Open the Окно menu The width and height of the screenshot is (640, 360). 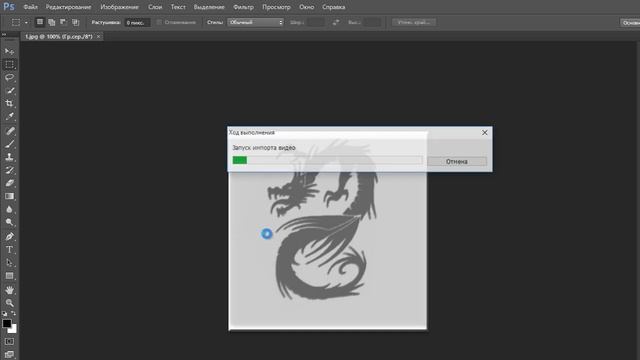pyautogui.click(x=307, y=7)
